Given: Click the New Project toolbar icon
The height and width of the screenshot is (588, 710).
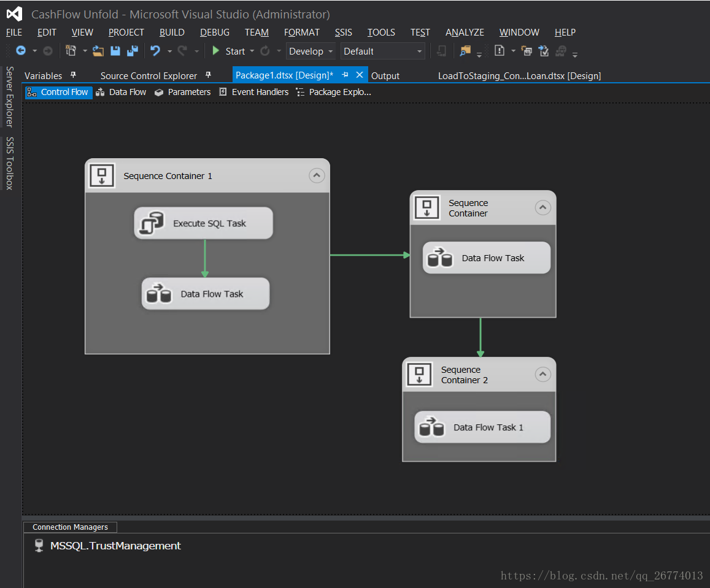Looking at the screenshot, I should point(71,51).
